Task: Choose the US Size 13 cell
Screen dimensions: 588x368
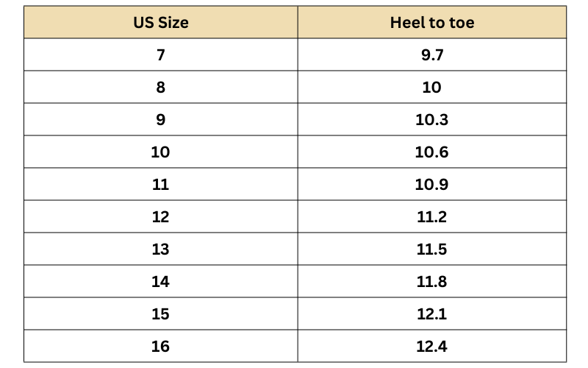Action: coord(160,250)
